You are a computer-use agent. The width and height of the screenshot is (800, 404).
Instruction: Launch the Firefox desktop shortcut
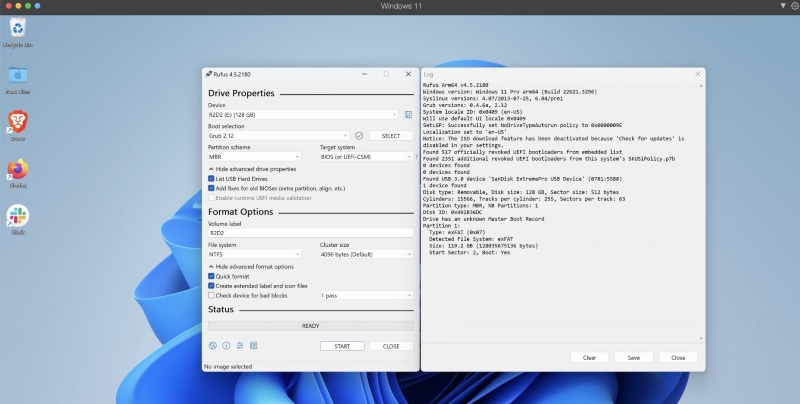[x=18, y=169]
